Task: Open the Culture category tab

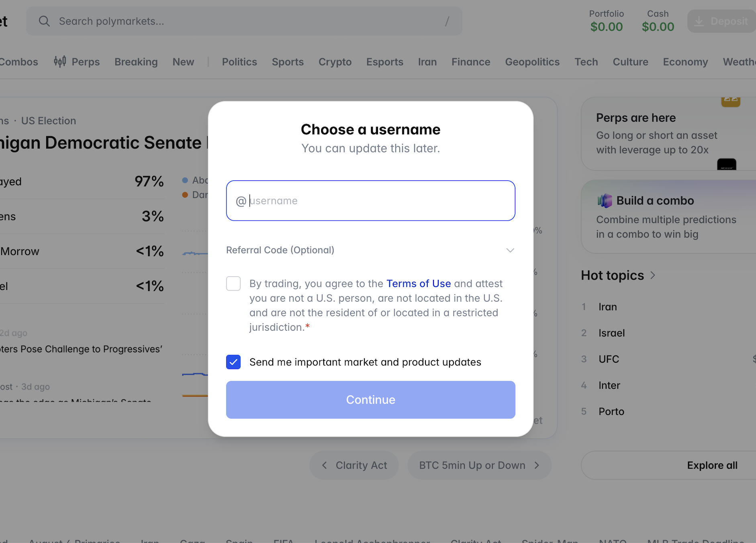Action: [630, 62]
